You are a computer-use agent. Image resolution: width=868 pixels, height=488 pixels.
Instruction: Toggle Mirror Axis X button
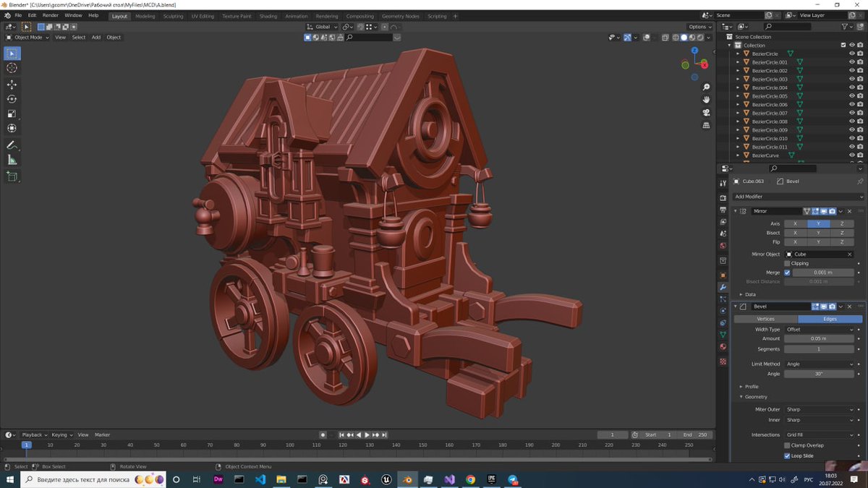coord(796,224)
